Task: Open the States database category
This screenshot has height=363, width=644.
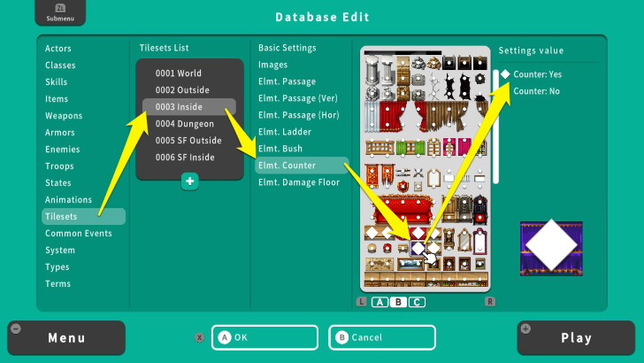Action: [x=57, y=183]
